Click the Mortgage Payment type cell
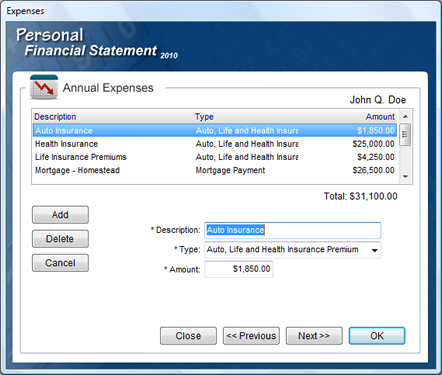 point(230,170)
